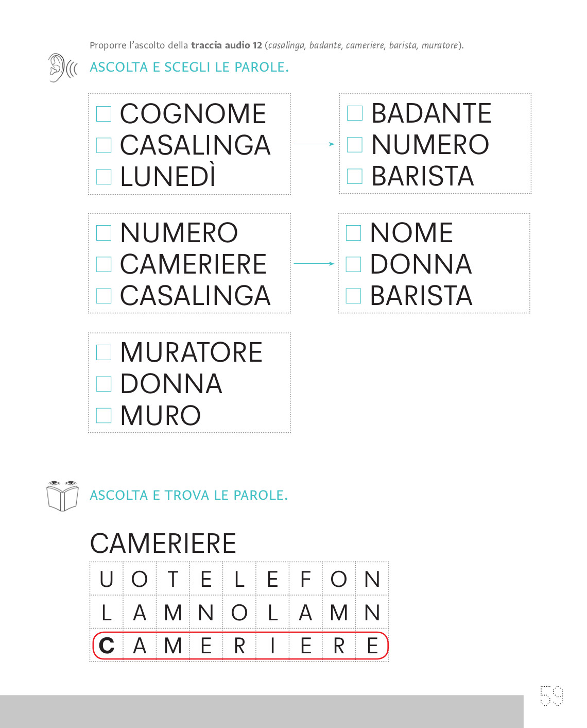Click the arrow pointing to the NOME box
Viewport: 587px width, 728px height.
click(x=314, y=264)
